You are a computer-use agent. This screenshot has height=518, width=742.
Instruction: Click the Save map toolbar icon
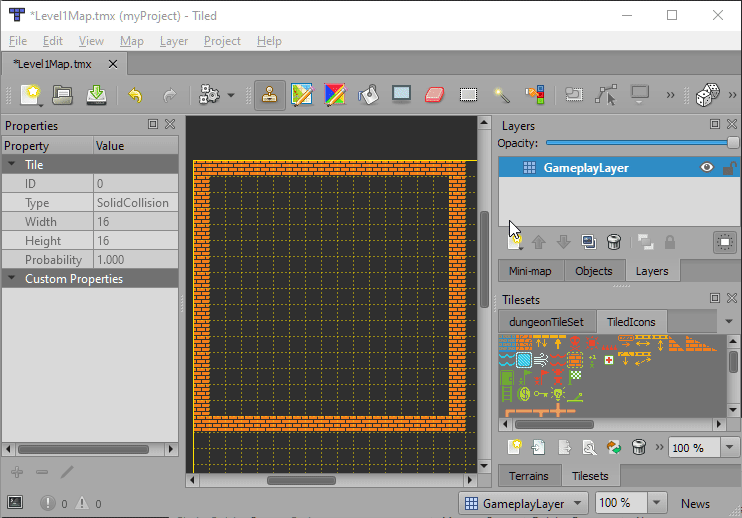click(96, 95)
